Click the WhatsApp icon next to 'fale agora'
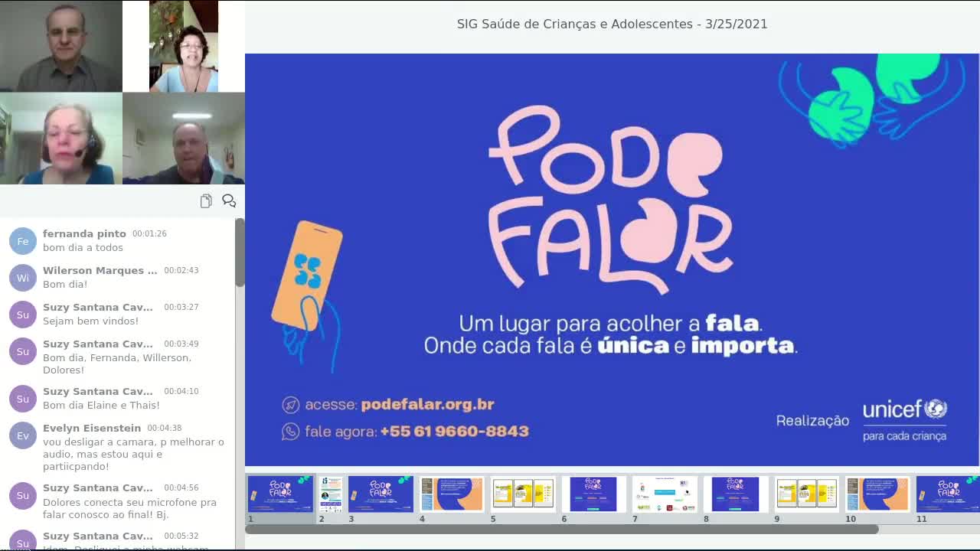This screenshot has height=551, width=980. point(290,432)
